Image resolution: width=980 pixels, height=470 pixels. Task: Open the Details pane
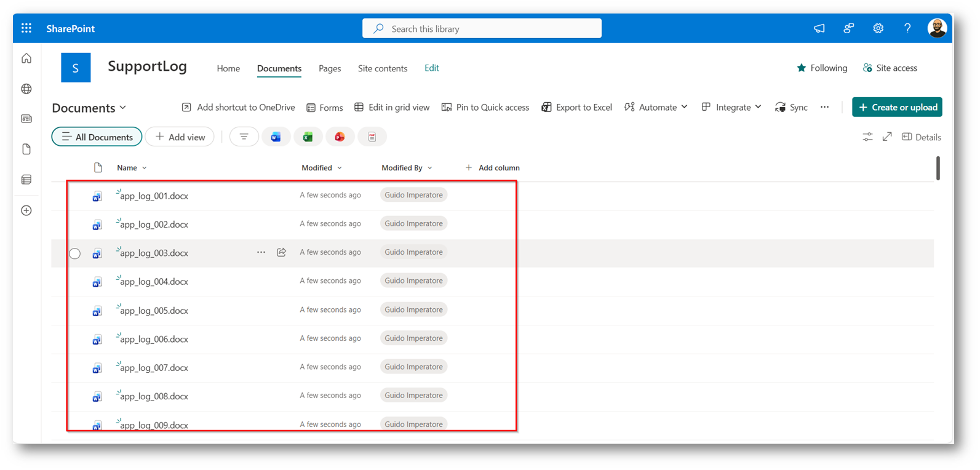[921, 137]
